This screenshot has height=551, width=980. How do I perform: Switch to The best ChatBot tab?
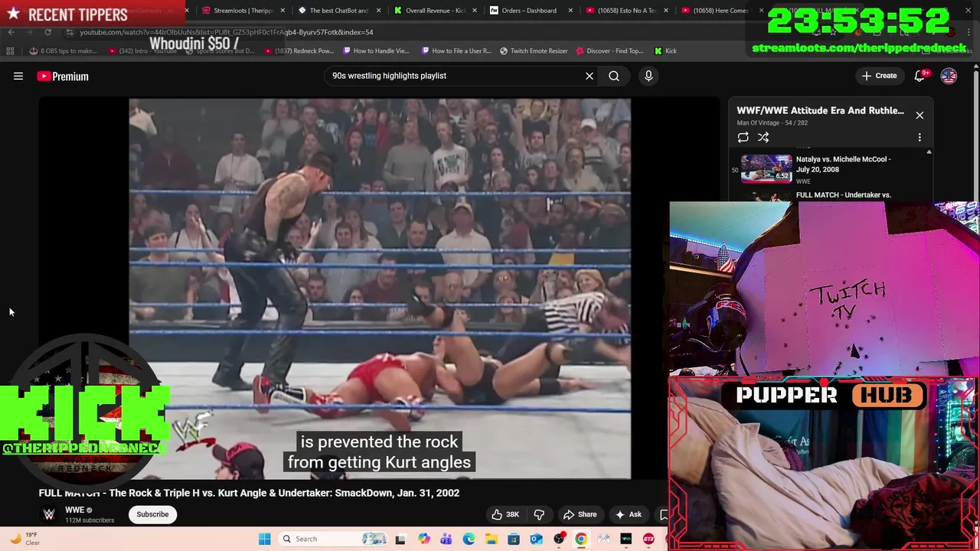[x=338, y=11]
